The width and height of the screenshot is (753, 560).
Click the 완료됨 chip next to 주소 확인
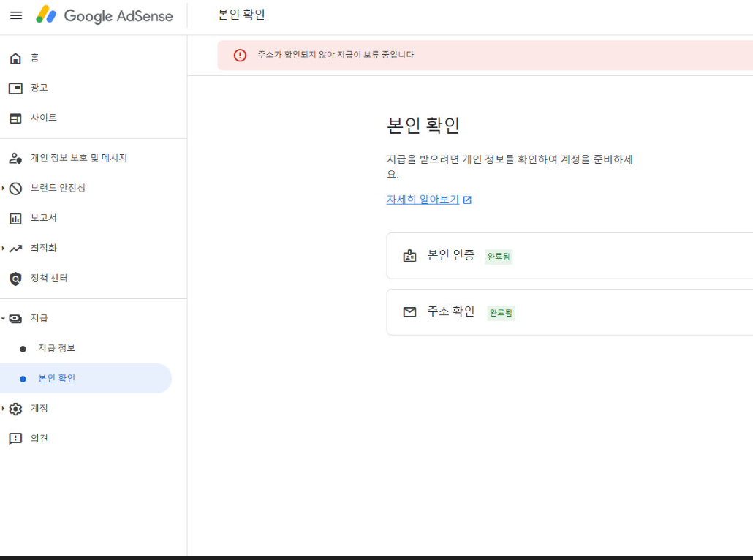click(501, 313)
